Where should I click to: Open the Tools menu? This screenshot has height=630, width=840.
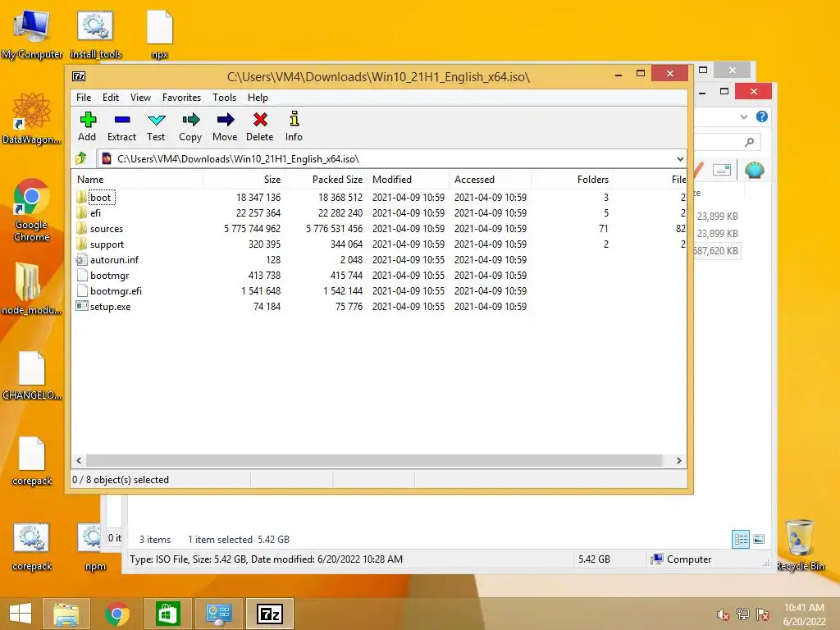[225, 98]
